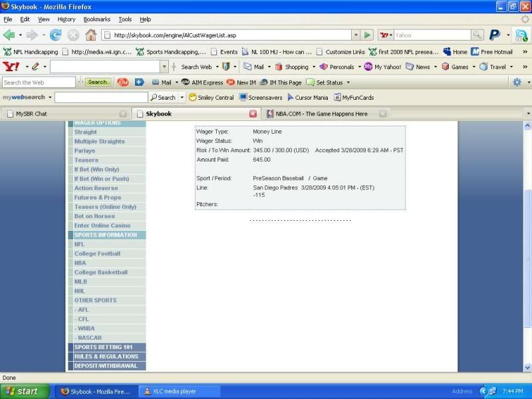Open Yahoo Mail from the toolbar
Screen dimensions: 532x399
click(x=254, y=67)
